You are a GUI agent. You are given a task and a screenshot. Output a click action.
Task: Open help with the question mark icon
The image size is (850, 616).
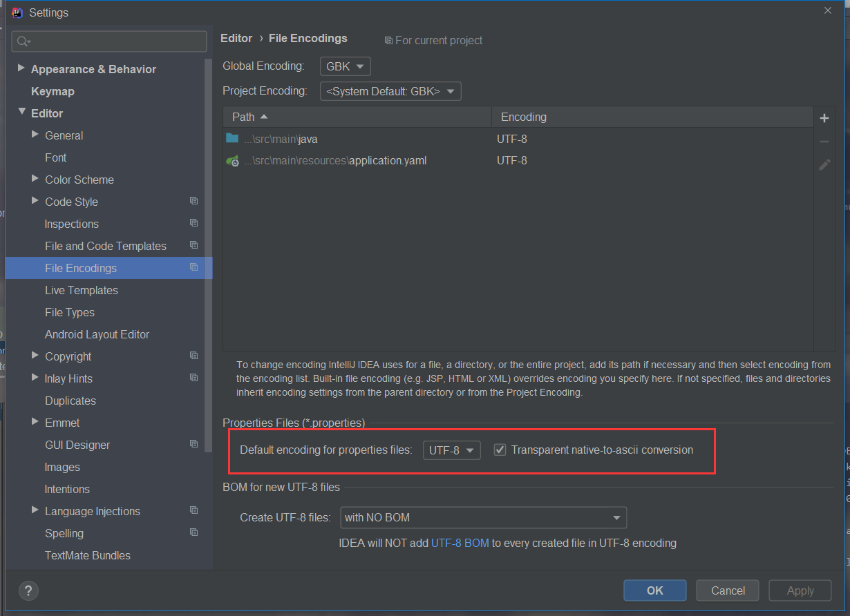coord(28,590)
